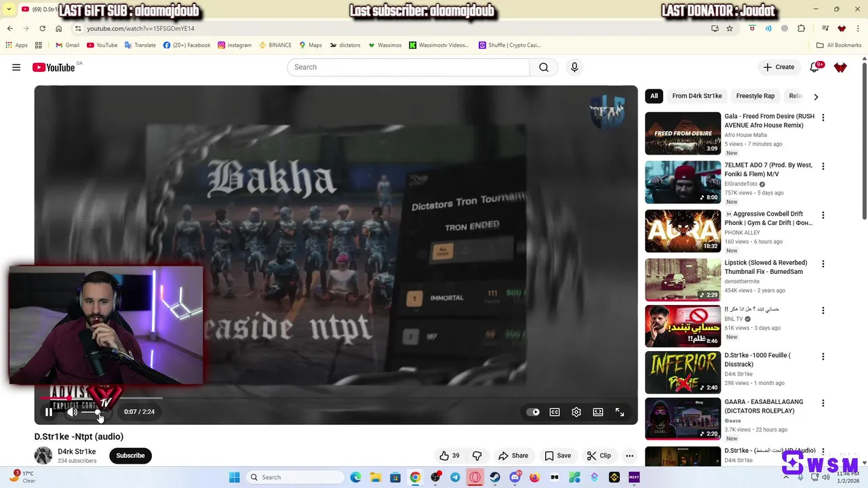Open the Apps shortcut in bookmarks bar
Viewport: 868px width, 488px height.
16,45
